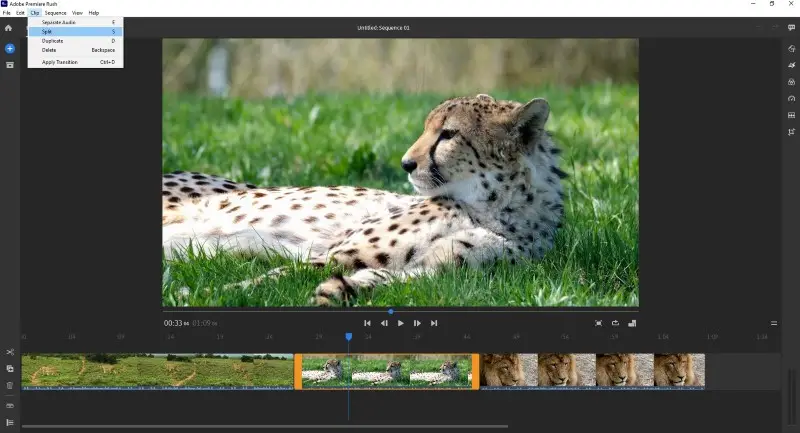Select the lion clip on timeline
Image resolution: width=800 pixels, height=433 pixels.
coord(592,371)
